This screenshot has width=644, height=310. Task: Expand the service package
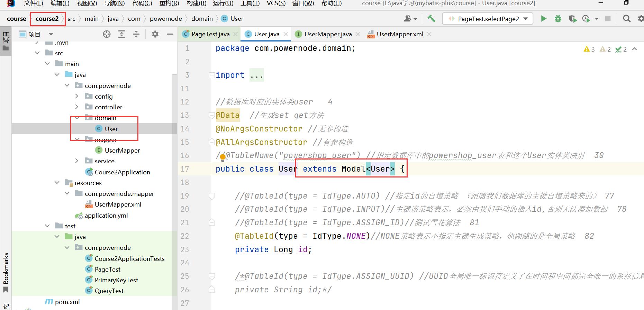tap(76, 161)
